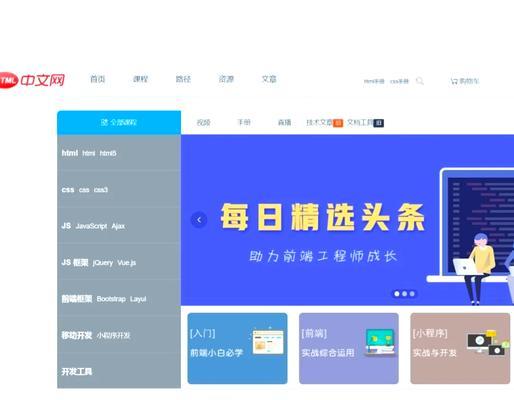This screenshot has width=514, height=400.
Task: Click bold JS category heading in sidebar
Action: click(x=66, y=226)
